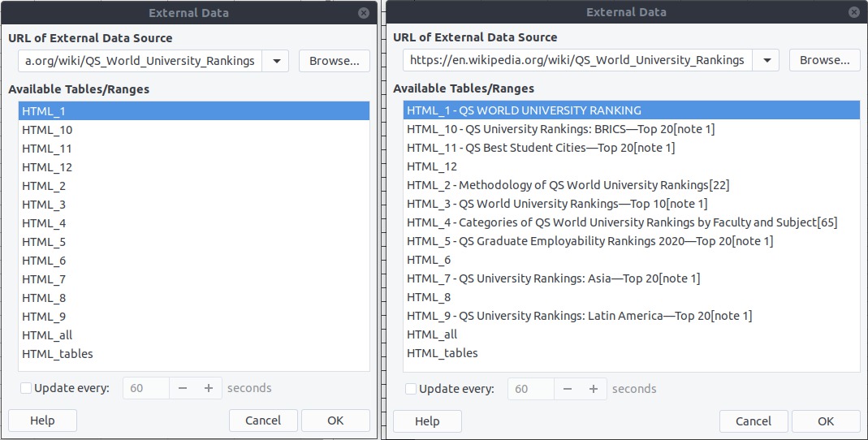Open URL dropdown arrow in right dialog
The image size is (868, 440).
767,60
